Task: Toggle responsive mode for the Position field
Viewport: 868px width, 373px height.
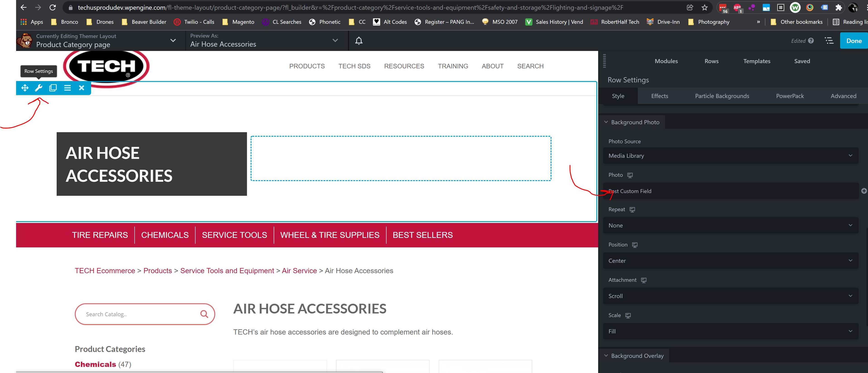Action: coord(635,245)
